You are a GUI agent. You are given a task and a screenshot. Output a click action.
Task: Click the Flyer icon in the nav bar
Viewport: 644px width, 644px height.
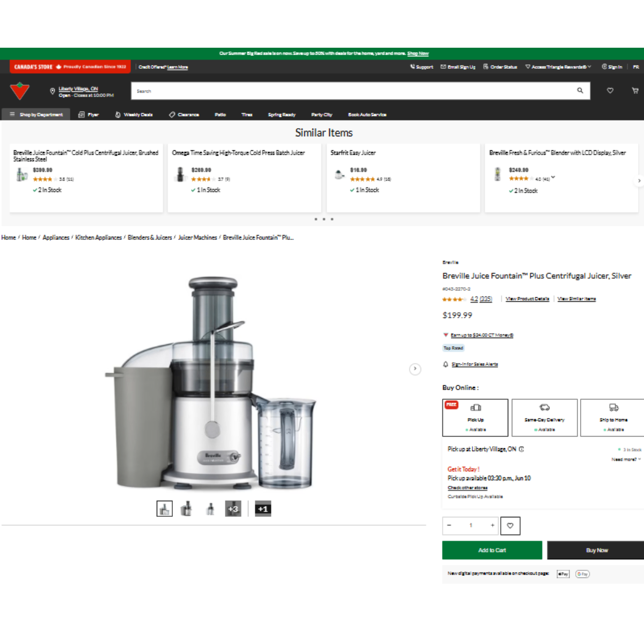(x=82, y=115)
